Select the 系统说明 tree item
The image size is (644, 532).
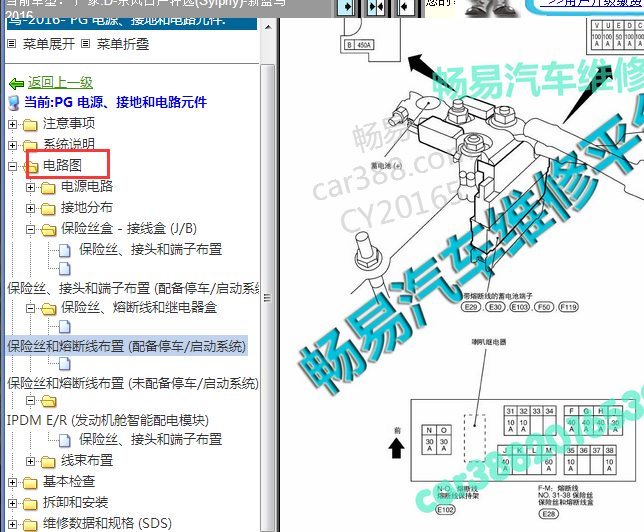[x=69, y=144]
